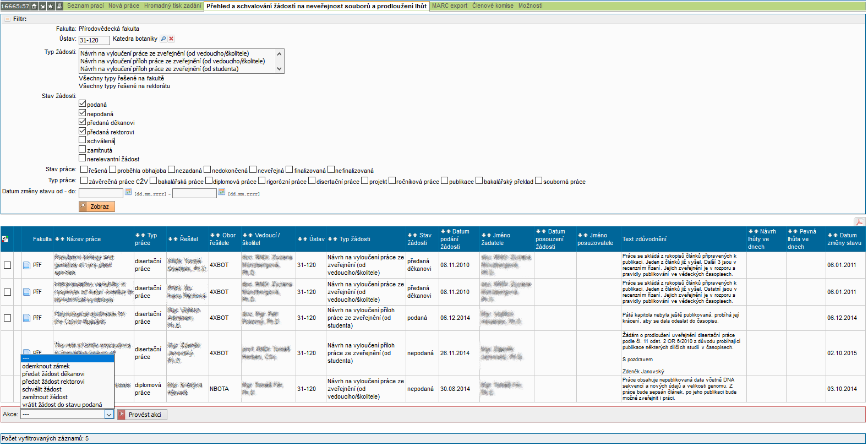Open calendar picker for start date
Viewport: 868px width, 446px height.
pyautogui.click(x=128, y=192)
